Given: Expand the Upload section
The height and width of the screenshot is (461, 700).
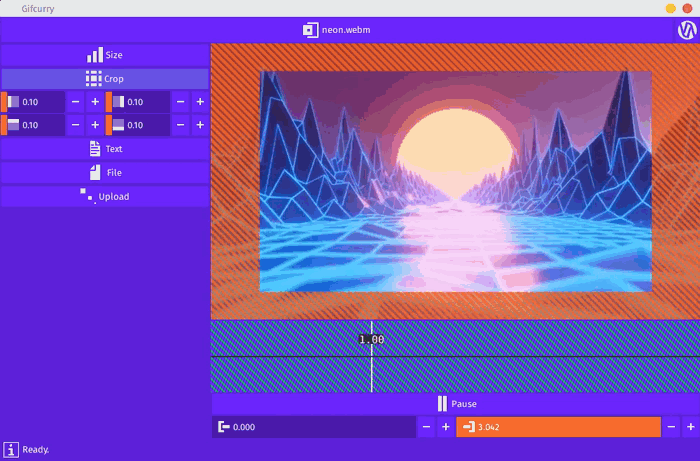Looking at the screenshot, I should pyautogui.click(x=105, y=196).
